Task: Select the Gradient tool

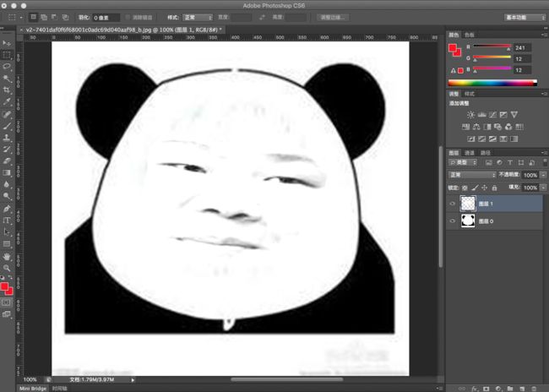Action: click(x=7, y=172)
